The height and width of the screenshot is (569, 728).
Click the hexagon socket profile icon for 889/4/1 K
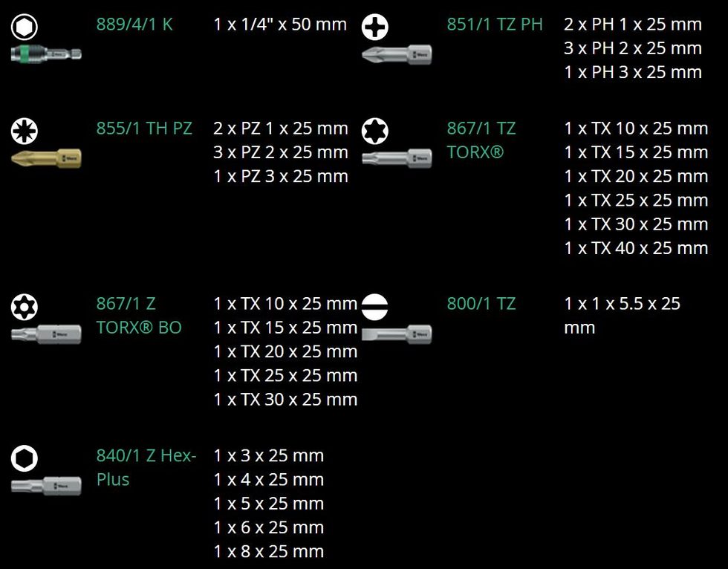24,27
